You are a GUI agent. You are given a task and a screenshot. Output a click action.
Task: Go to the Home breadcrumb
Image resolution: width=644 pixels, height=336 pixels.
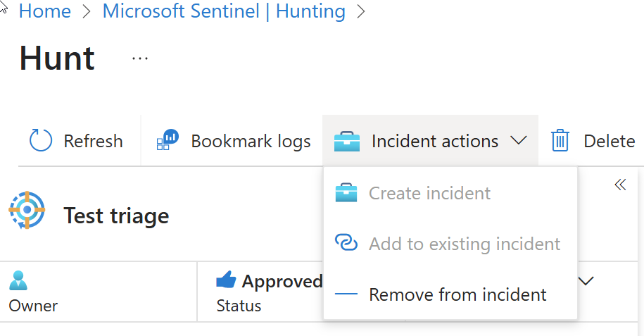(45, 11)
